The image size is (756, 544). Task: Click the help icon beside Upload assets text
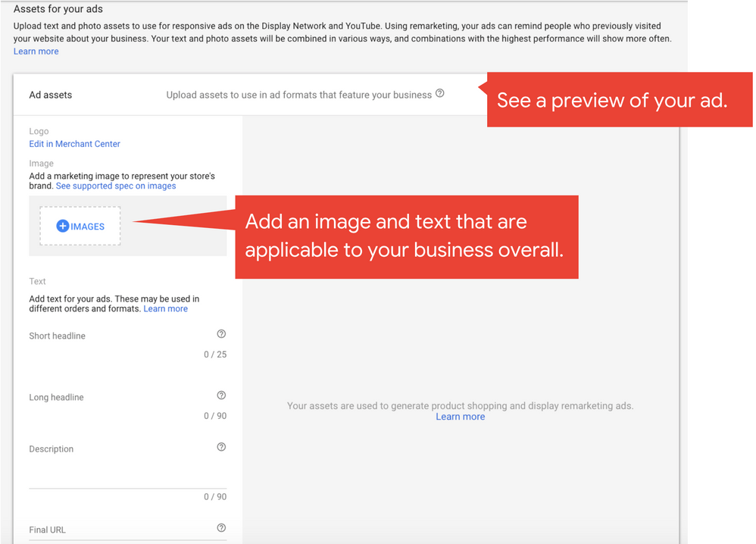point(440,95)
